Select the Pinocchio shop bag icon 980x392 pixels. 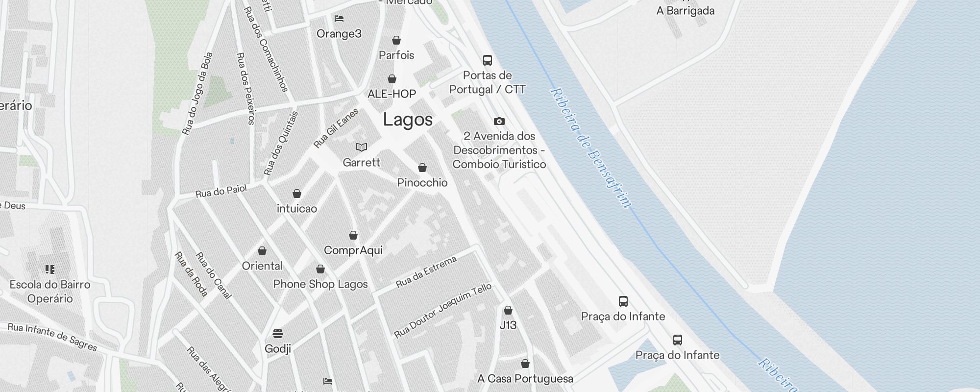pyautogui.click(x=422, y=168)
